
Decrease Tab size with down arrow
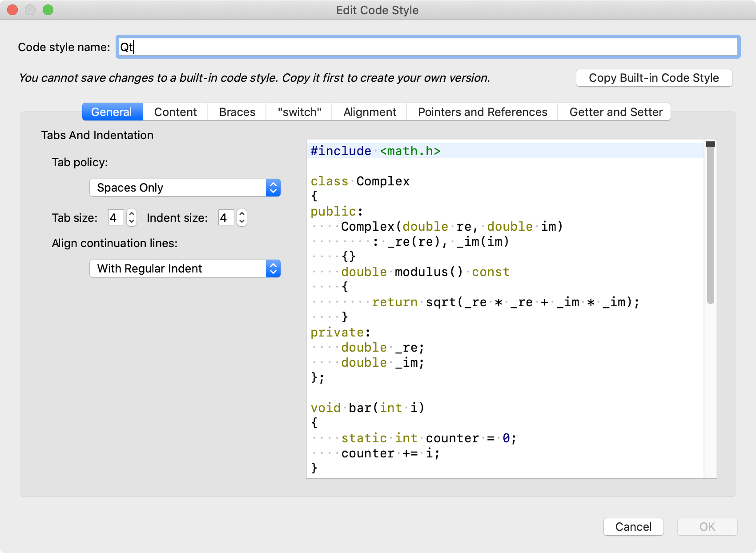[x=132, y=221]
